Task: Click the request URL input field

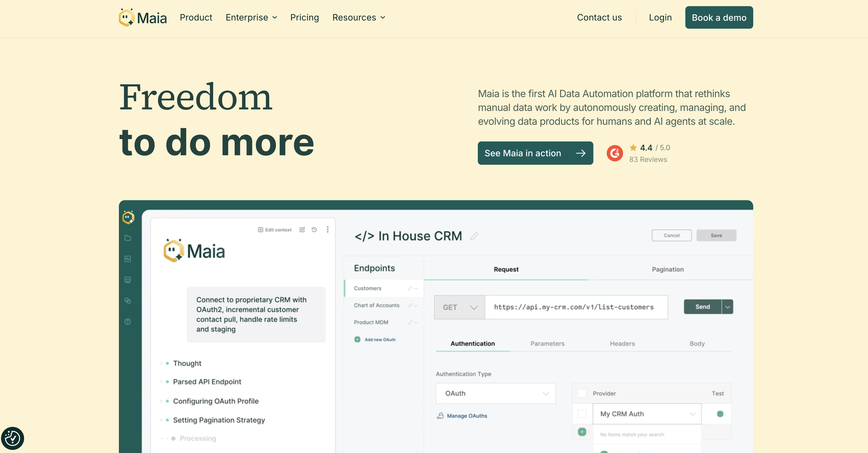Action: coord(576,307)
